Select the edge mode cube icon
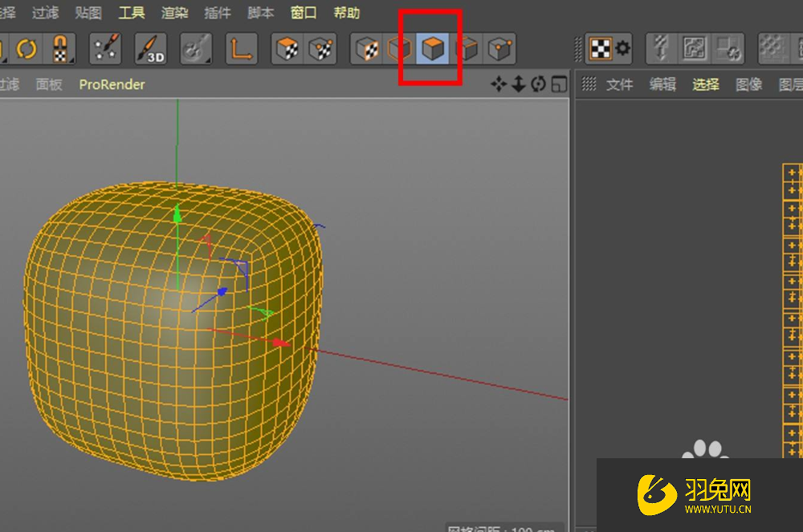This screenshot has height=532, width=803. pyautogui.click(x=463, y=48)
